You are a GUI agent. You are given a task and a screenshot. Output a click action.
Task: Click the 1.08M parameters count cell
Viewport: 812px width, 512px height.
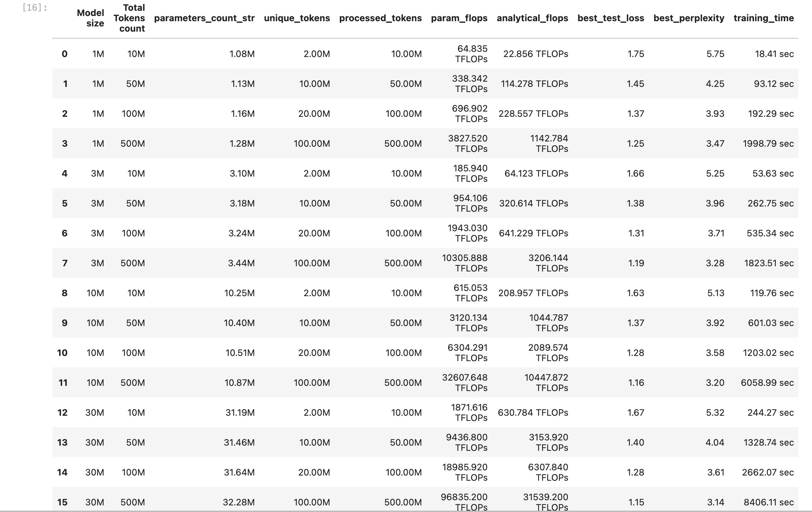click(x=242, y=54)
